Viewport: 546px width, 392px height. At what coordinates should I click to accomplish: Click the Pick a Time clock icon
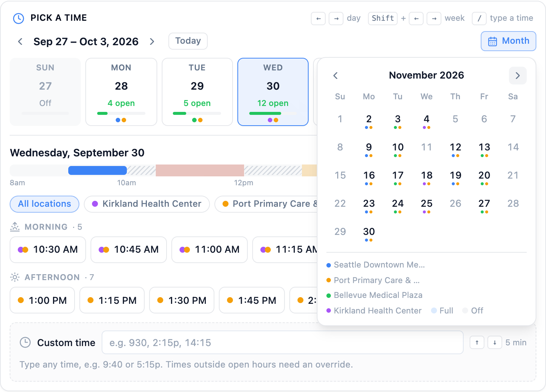click(19, 18)
